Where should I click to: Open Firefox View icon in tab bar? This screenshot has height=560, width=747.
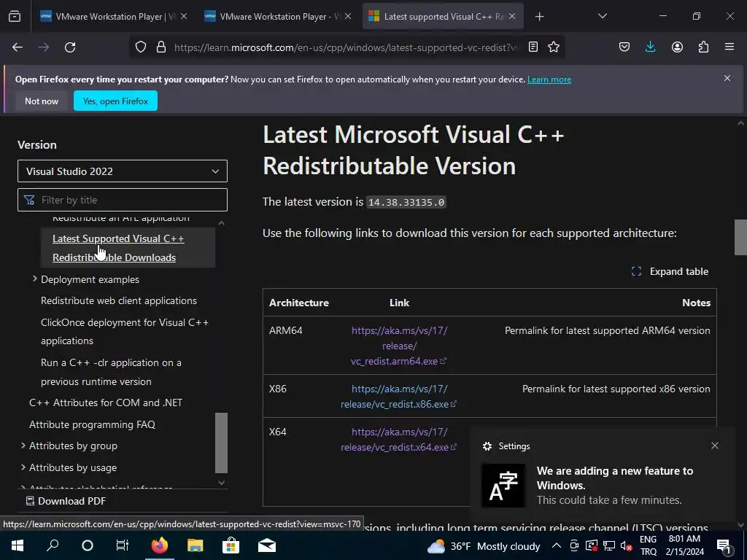(15, 16)
